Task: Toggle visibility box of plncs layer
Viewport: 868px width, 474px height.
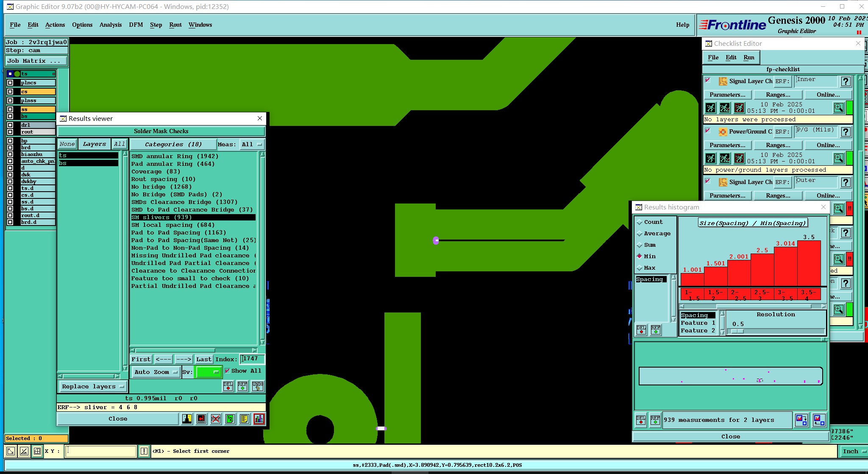Action: pyautogui.click(x=10, y=83)
